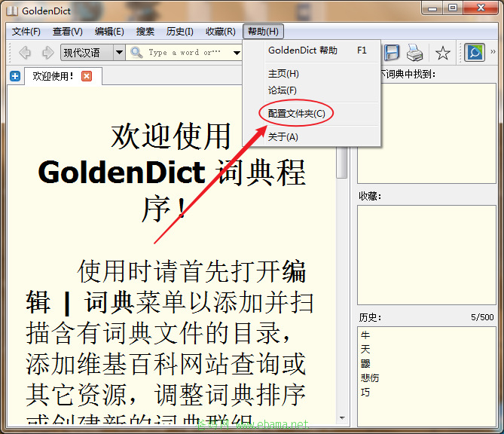The height and width of the screenshot is (434, 504).
Task: Click the forward navigation arrow
Action: pos(48,53)
